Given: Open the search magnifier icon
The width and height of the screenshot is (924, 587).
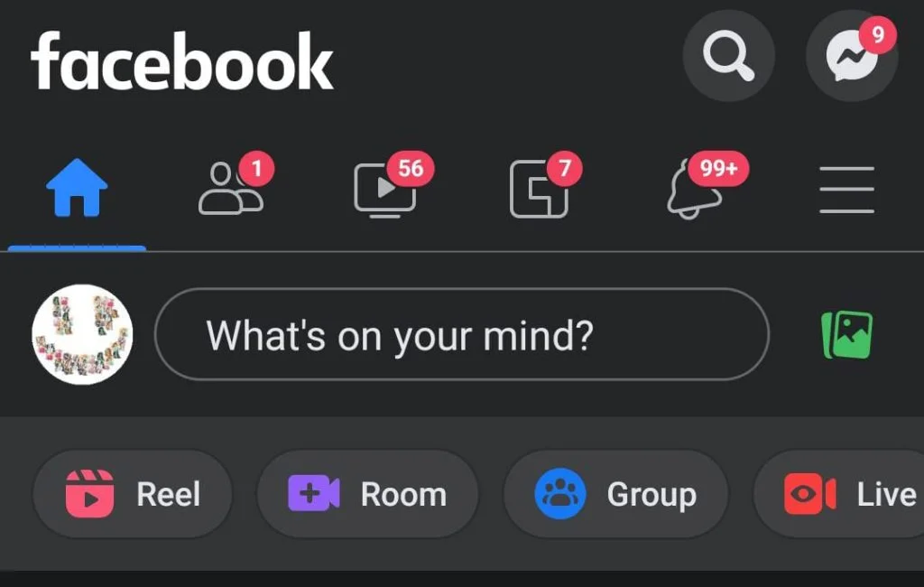Looking at the screenshot, I should click(x=728, y=55).
